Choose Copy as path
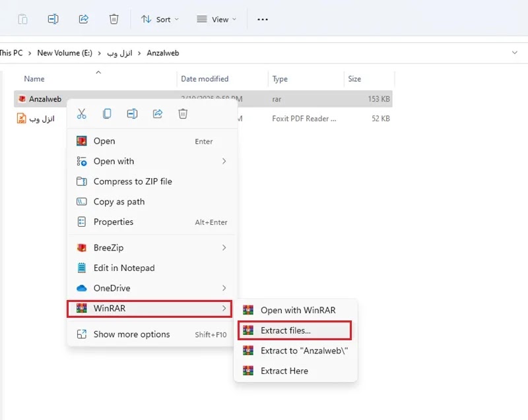528x420 pixels. pyautogui.click(x=152, y=202)
